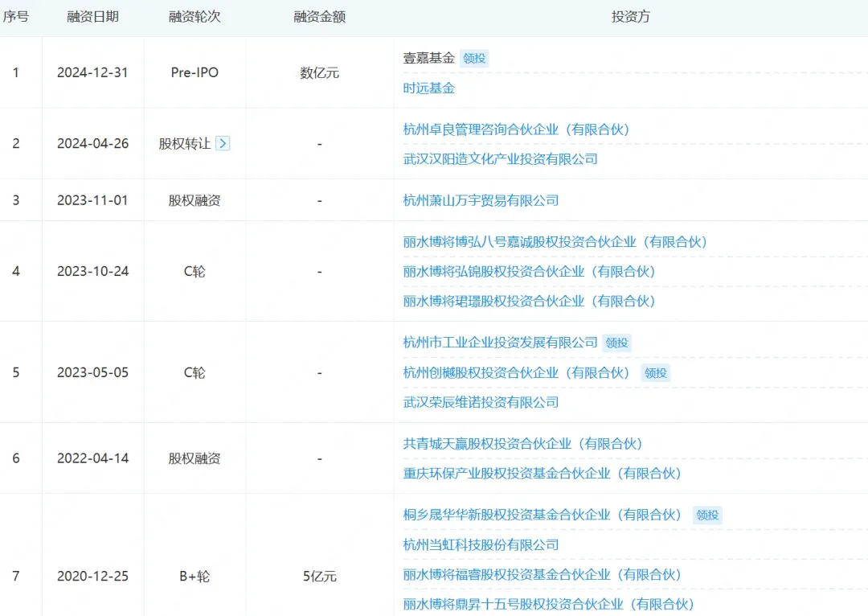Open 重庆环保产业股权投资基金合伙企业 link
This screenshot has height=616, width=868.
pyautogui.click(x=542, y=474)
